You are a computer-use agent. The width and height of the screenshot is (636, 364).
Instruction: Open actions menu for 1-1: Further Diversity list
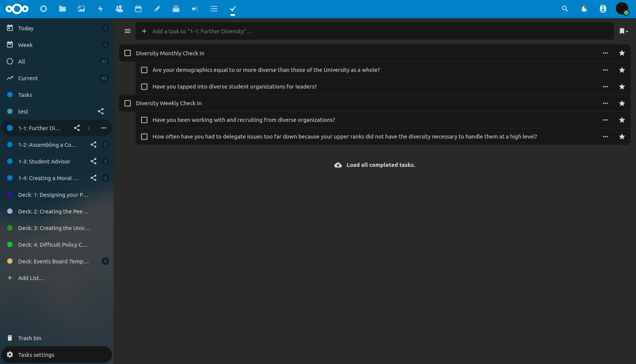[104, 128]
